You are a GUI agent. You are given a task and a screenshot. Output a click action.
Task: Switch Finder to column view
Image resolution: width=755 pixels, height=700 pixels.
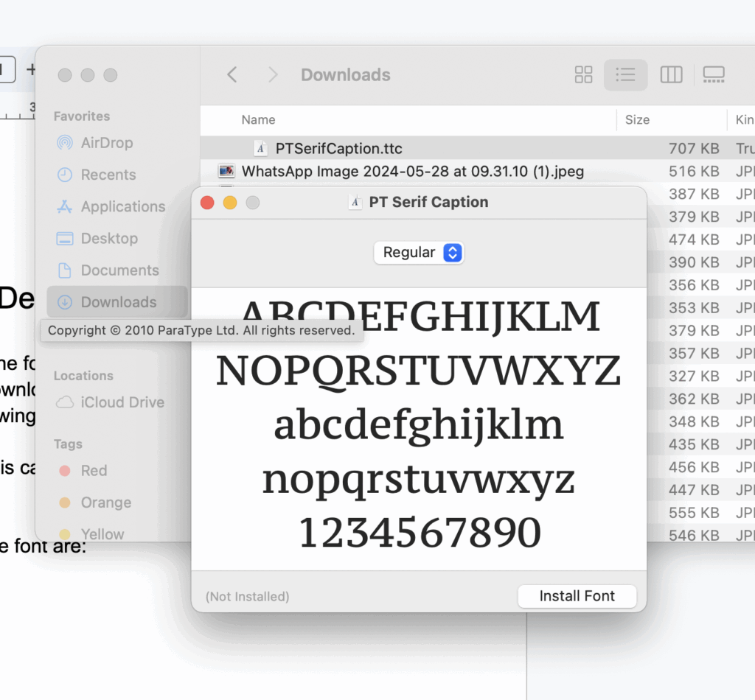click(671, 74)
